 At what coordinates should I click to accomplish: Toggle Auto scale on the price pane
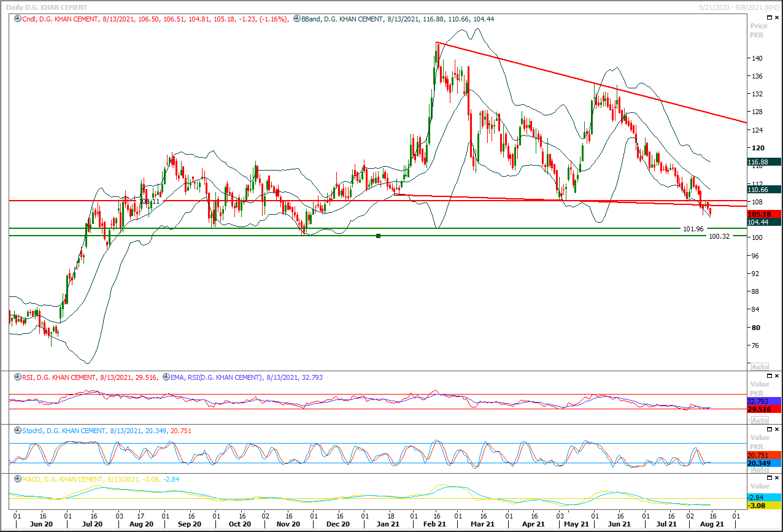(x=760, y=367)
